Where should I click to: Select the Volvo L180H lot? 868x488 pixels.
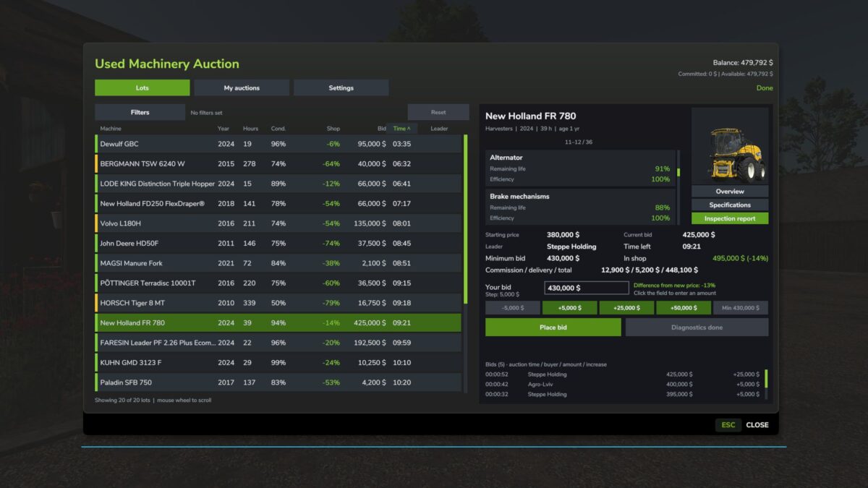click(278, 223)
